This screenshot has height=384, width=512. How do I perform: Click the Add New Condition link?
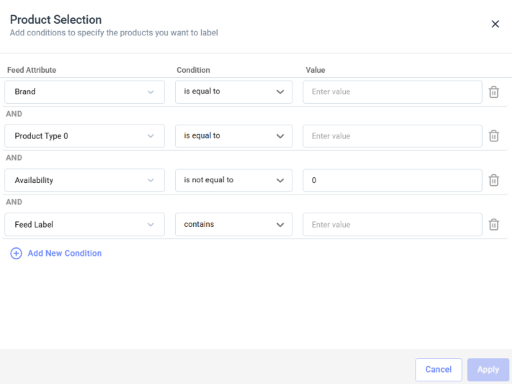65,253
